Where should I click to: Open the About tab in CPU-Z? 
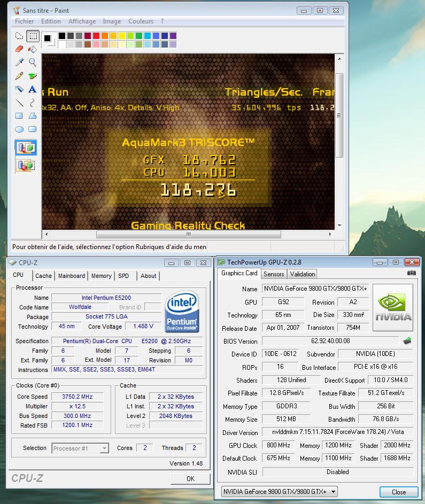pos(148,276)
